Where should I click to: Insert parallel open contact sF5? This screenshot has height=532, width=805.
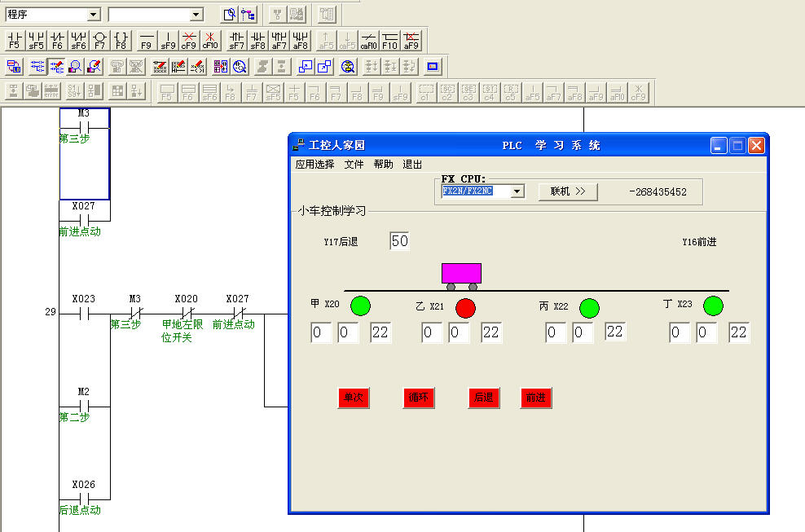pos(36,41)
